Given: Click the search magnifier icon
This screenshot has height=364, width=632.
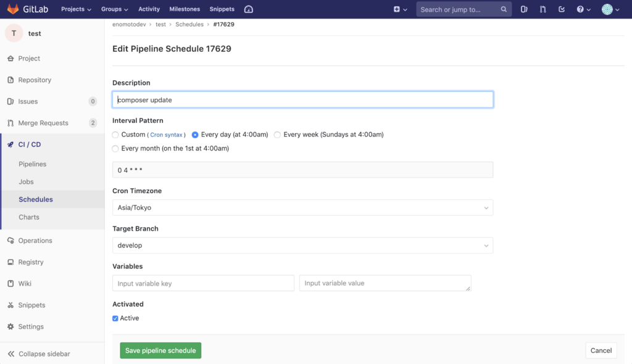Looking at the screenshot, I should (x=504, y=9).
